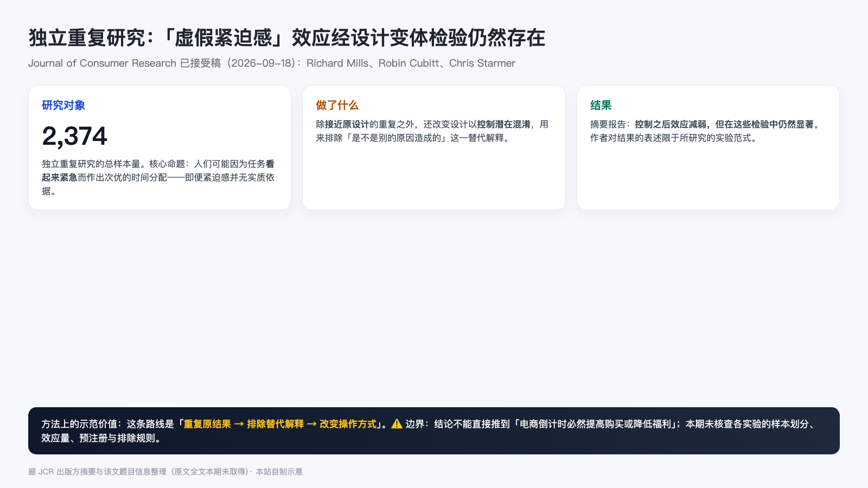
Task: Click the author name Richard Mills
Action: 337,63
